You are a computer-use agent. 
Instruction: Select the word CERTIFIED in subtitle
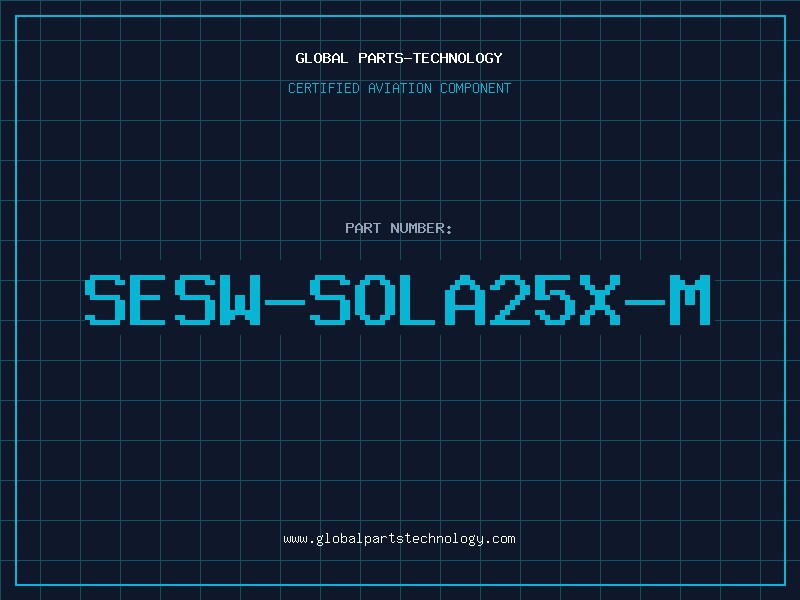[324, 88]
